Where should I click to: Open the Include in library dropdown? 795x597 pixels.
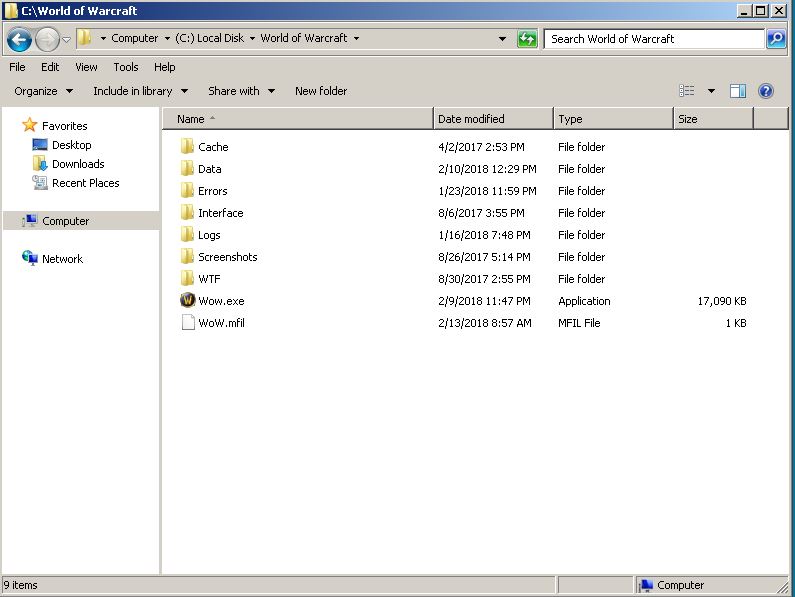tap(140, 91)
